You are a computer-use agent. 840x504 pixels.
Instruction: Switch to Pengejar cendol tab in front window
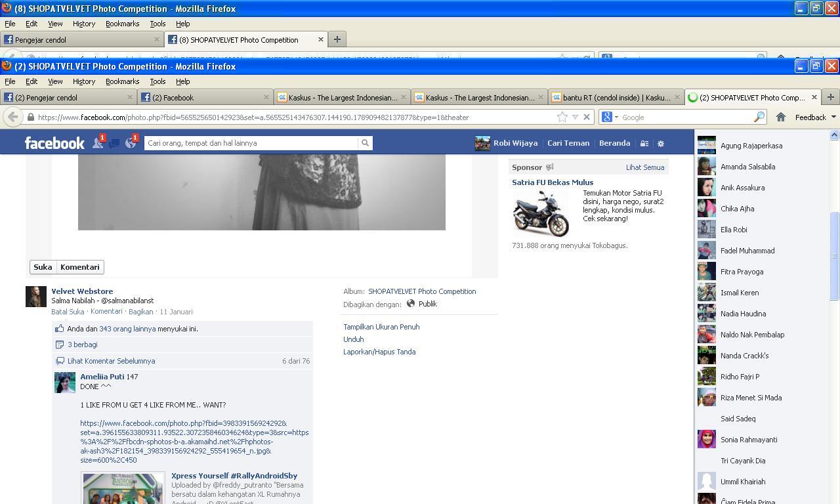pos(68,97)
